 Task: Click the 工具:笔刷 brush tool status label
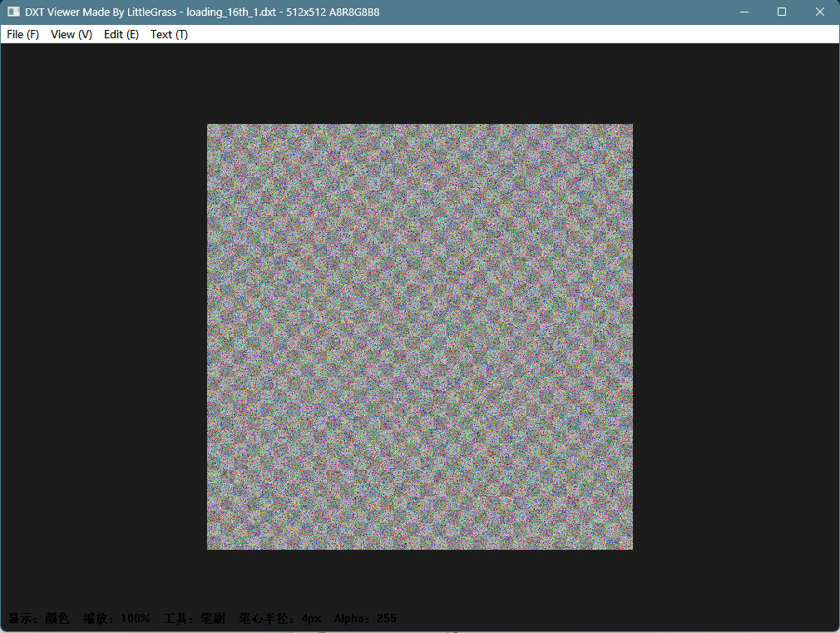tap(195, 619)
